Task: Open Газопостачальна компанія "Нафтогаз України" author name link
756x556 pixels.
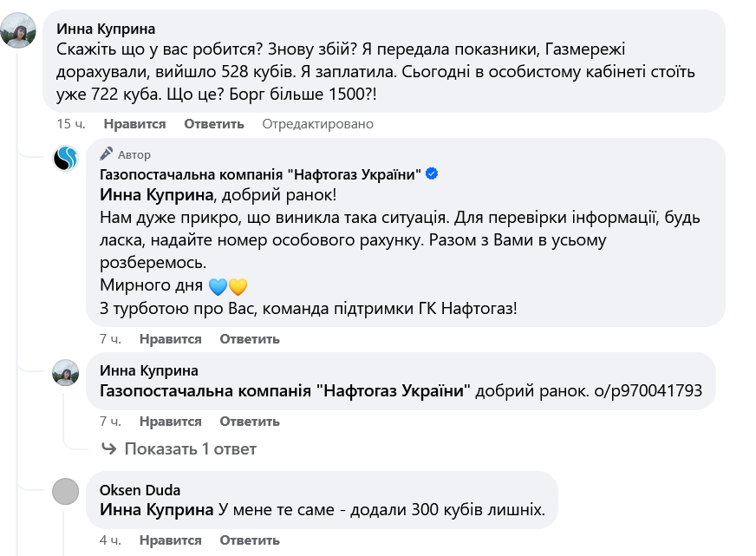Action: click(261, 174)
